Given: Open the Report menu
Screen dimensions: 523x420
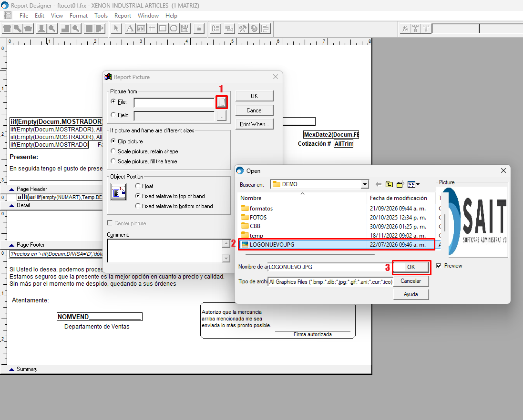Looking at the screenshot, I should pos(123,16).
